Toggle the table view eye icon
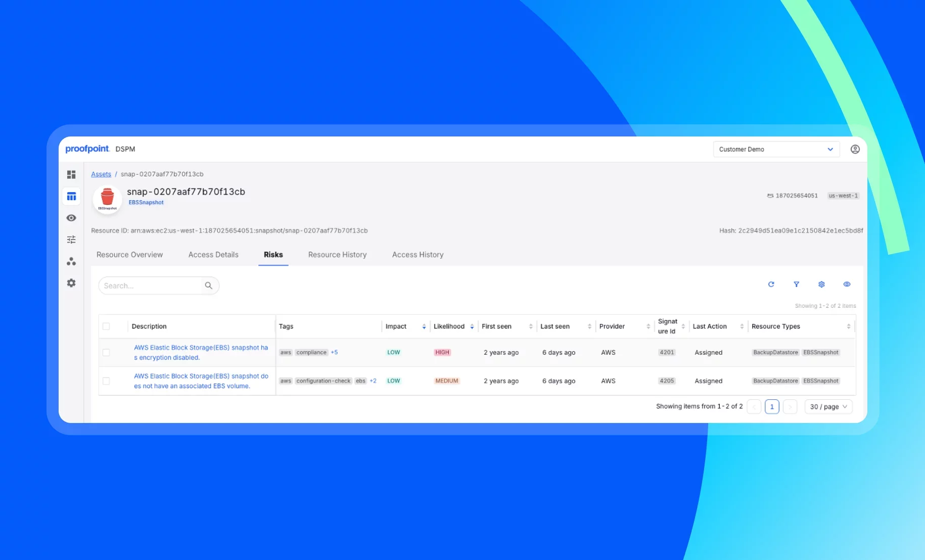Viewport: 925px width, 560px height. (x=847, y=285)
